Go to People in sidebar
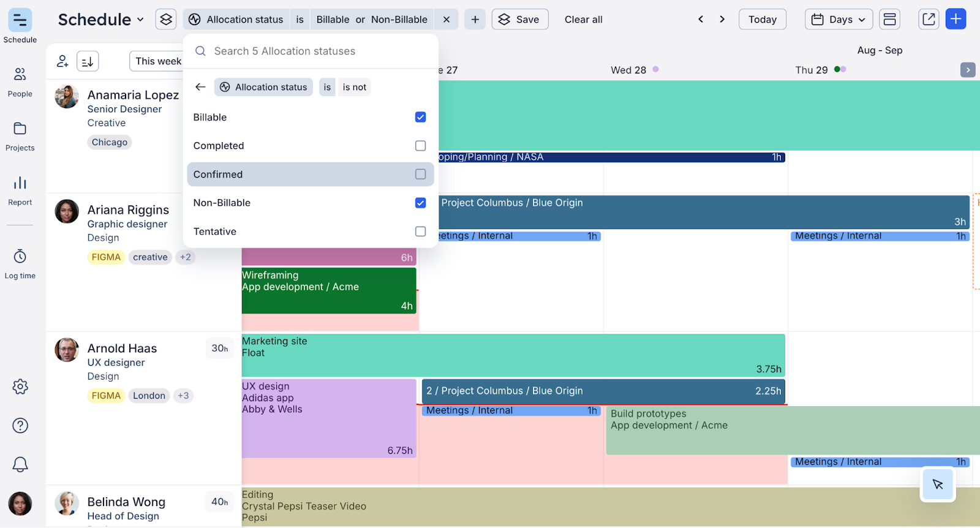Screen dimensions: 980x528 [x=20, y=81]
